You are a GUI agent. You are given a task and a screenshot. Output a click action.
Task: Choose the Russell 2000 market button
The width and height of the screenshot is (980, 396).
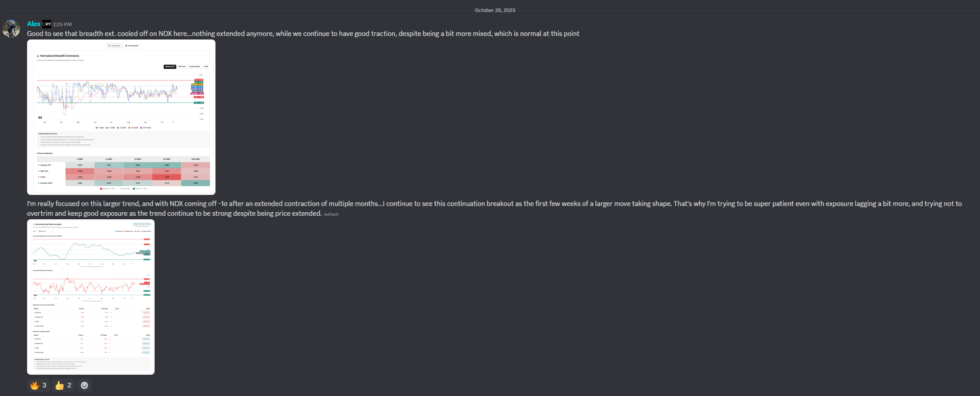195,67
